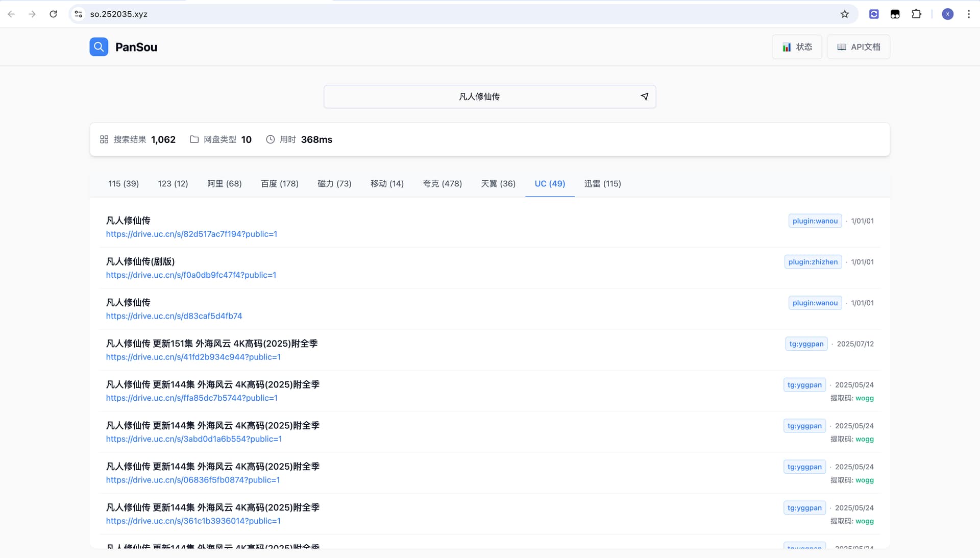Switch to the 夸克 (478) tab

(x=442, y=184)
